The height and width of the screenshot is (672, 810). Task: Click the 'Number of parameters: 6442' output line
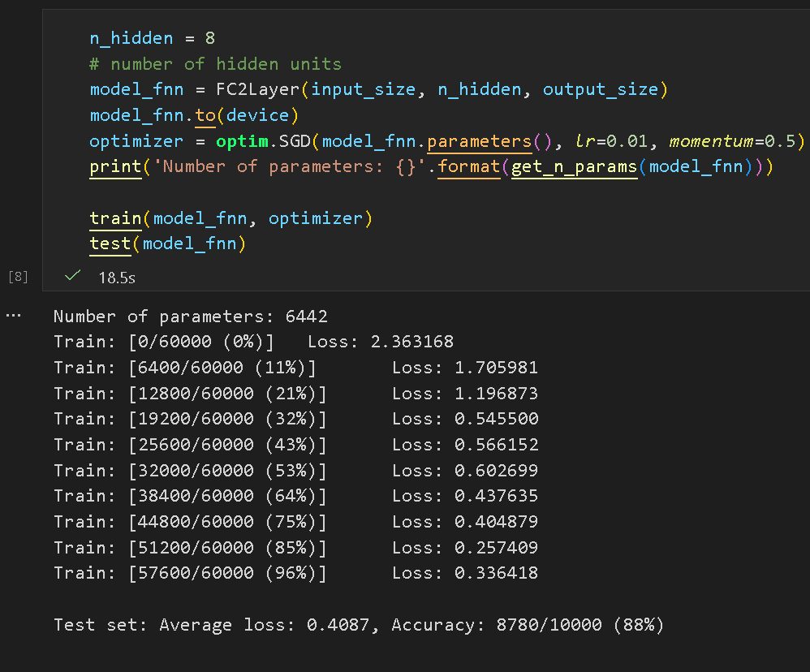pyautogui.click(x=191, y=317)
